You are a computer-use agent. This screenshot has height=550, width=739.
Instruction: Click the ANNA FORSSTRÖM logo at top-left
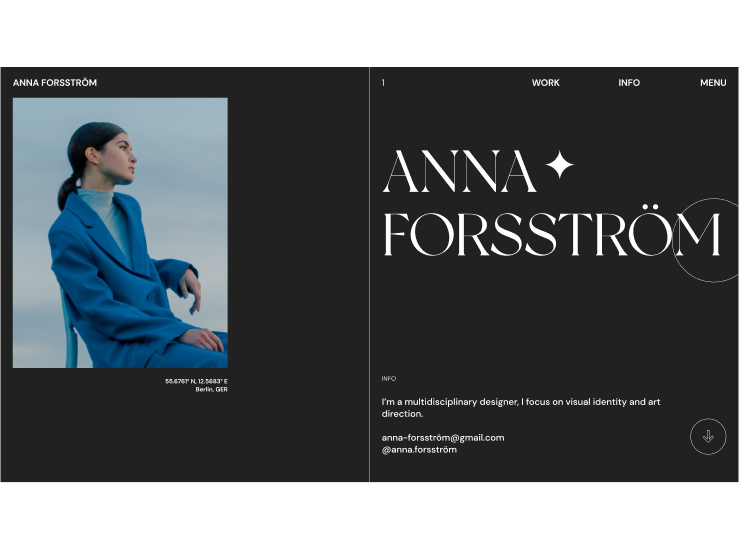(x=55, y=82)
